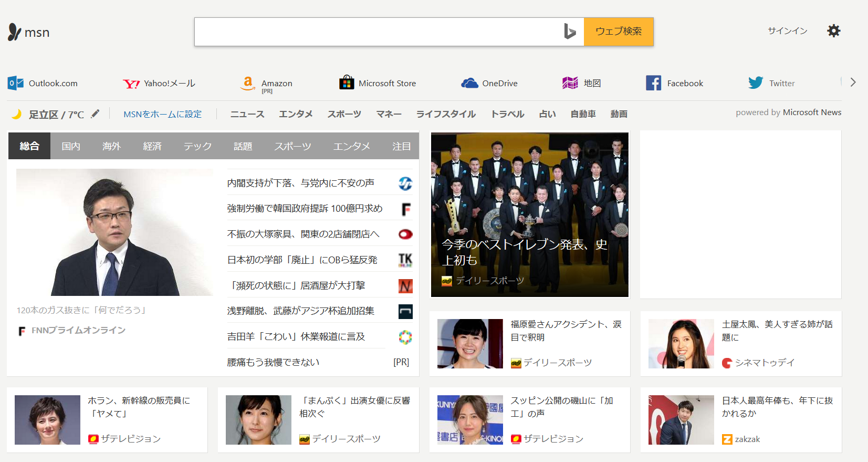Screen dimensions: 868x462
Task: Click the Amazon shortcut icon
Action: (248, 83)
